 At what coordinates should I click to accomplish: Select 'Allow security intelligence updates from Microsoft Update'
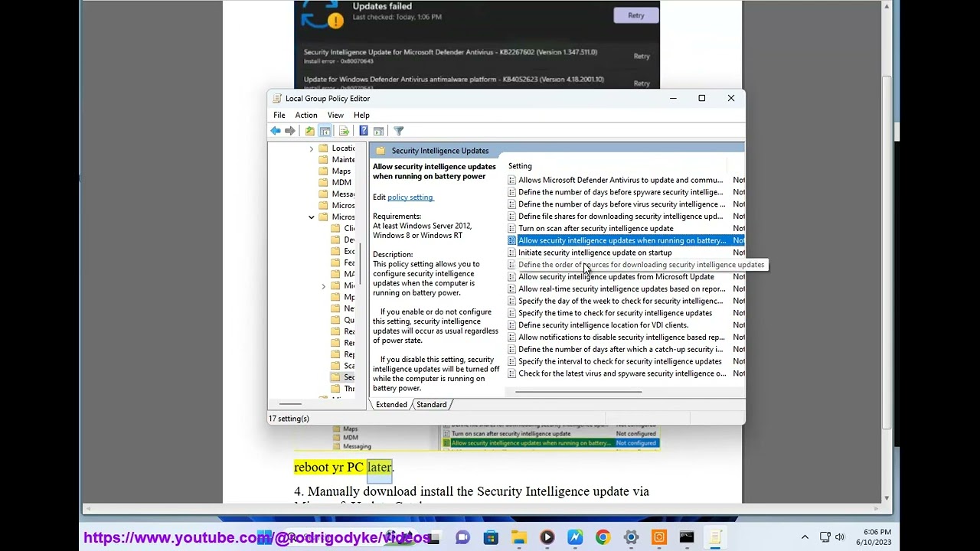click(x=616, y=277)
